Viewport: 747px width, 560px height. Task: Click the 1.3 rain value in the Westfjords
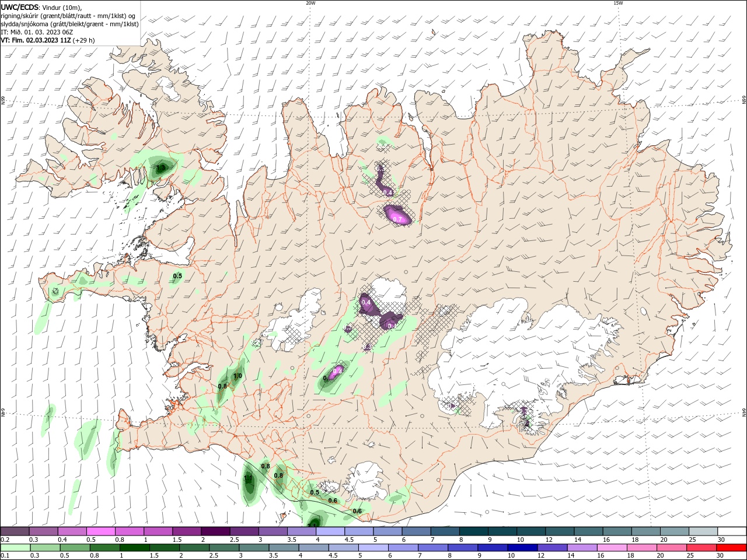coord(160,168)
